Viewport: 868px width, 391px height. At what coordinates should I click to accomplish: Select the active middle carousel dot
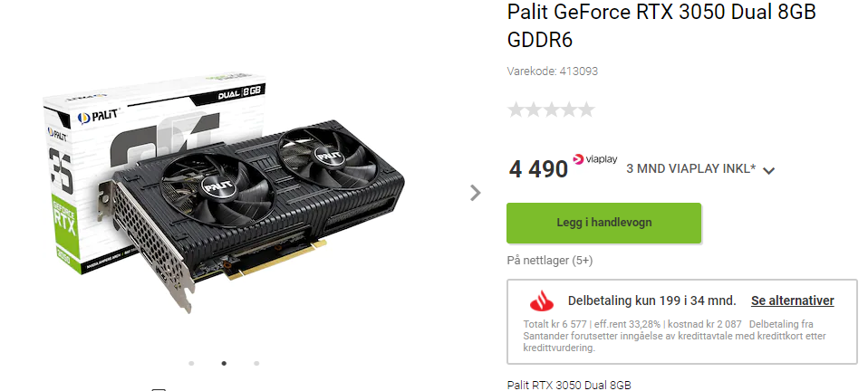(x=224, y=363)
